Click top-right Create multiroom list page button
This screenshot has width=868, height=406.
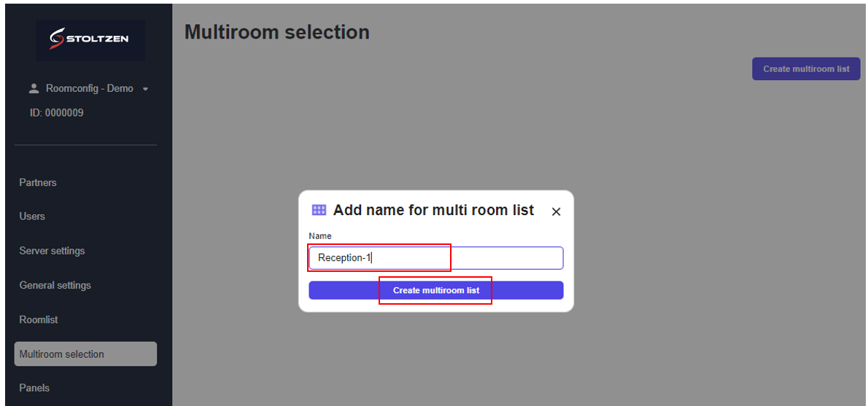point(806,69)
